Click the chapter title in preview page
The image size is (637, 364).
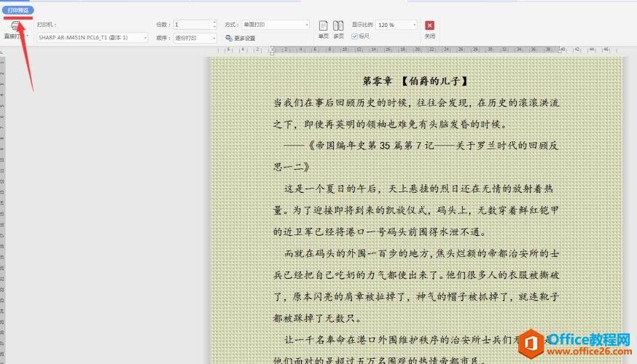pos(415,81)
